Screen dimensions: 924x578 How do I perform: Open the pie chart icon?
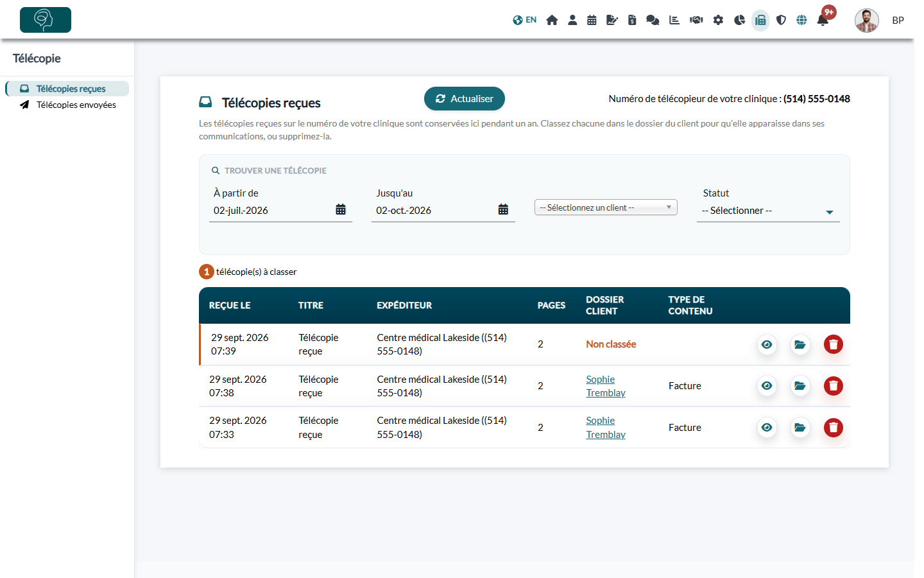[x=739, y=20]
